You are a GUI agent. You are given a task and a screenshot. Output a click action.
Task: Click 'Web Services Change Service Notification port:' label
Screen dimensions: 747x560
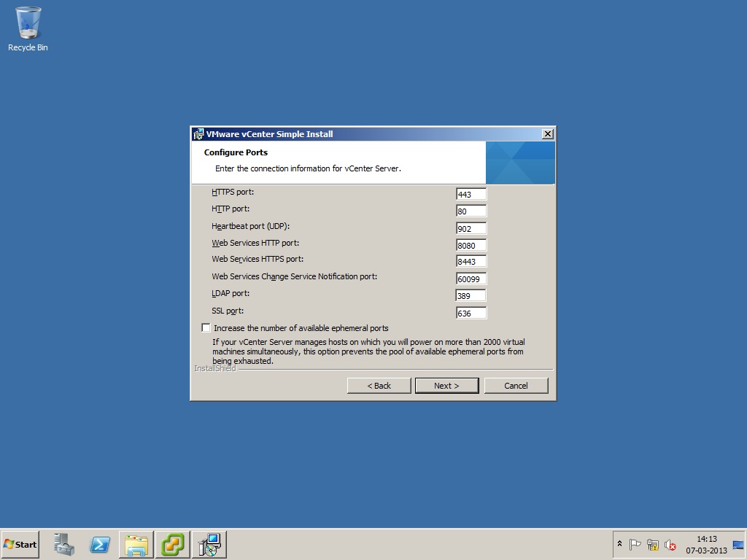pyautogui.click(x=295, y=276)
